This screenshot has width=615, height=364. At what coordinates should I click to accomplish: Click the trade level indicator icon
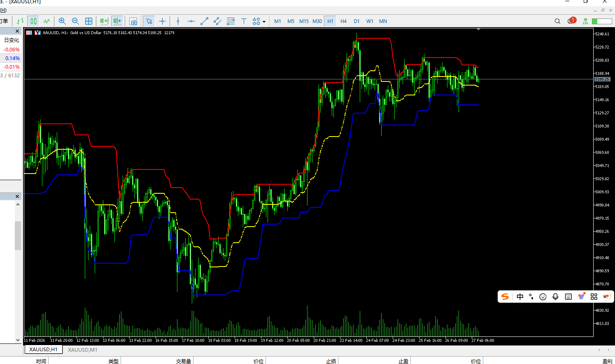tap(585, 21)
